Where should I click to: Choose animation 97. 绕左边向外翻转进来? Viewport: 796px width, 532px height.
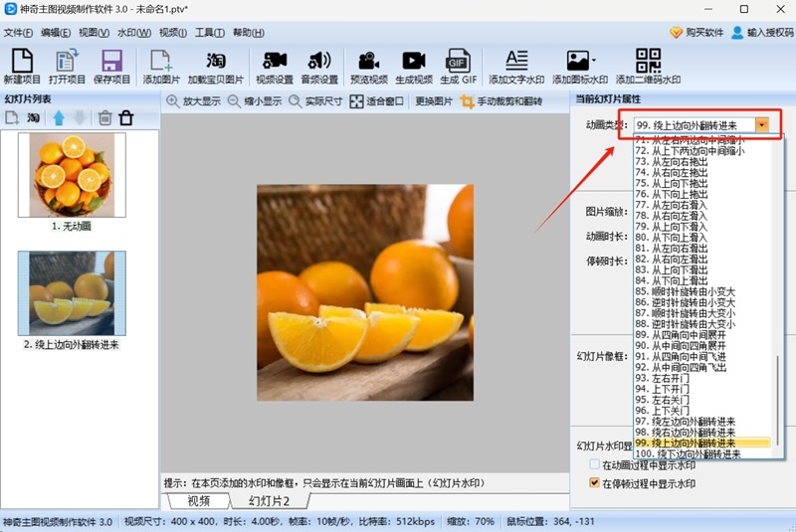(x=685, y=422)
